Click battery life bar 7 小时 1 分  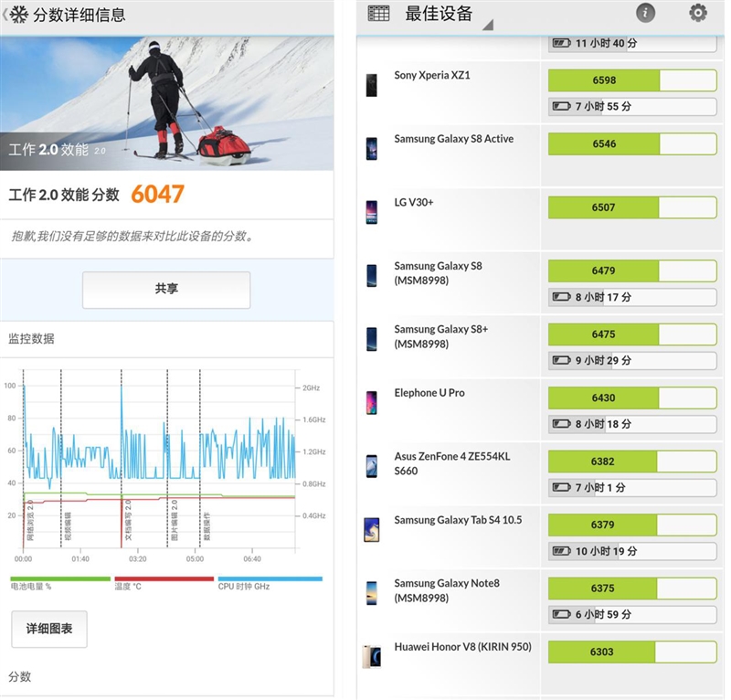632,487
